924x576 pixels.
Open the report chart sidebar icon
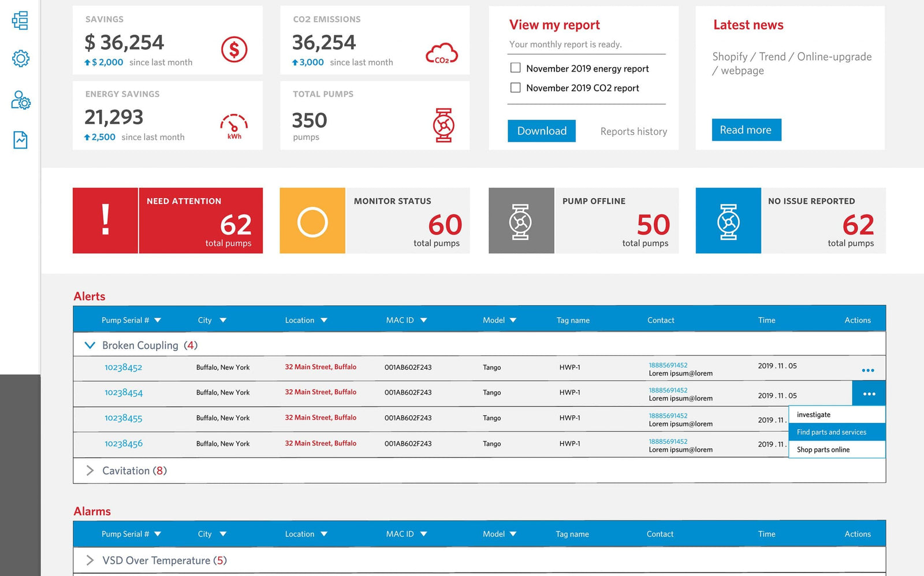tap(20, 140)
